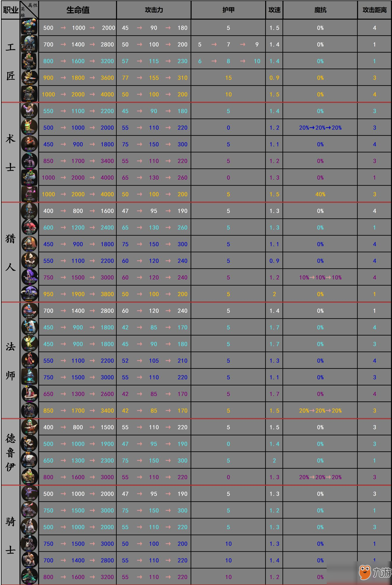Viewport: 392px width, 585px height.
Task: Select 猎人 hero portrait with attack 60 and speed 0.9
Action: [29, 260]
